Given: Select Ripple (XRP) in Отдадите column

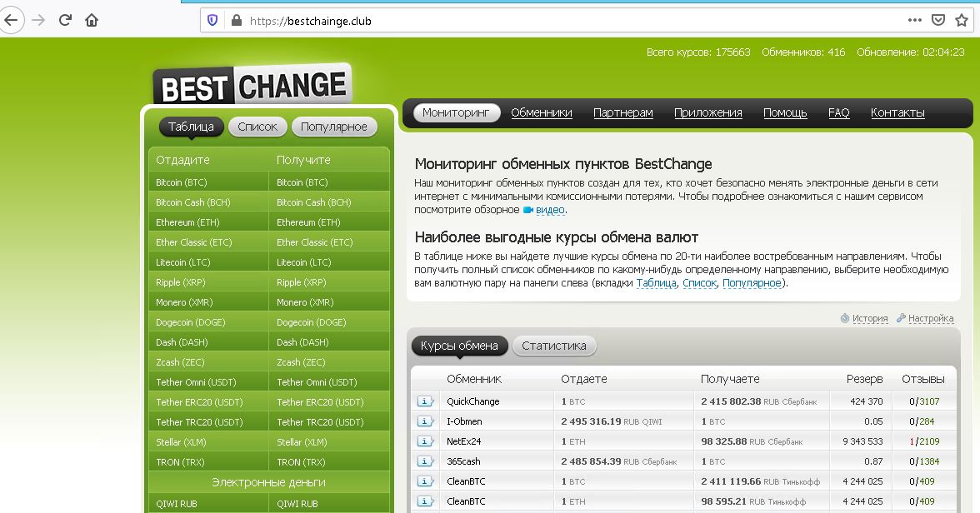Looking at the screenshot, I should point(208,282).
